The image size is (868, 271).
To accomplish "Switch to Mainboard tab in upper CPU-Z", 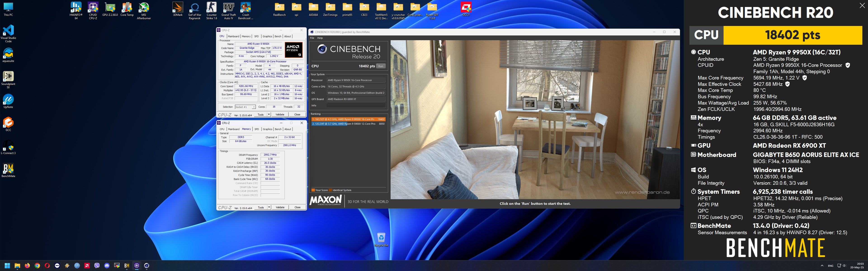I will click(x=233, y=36).
